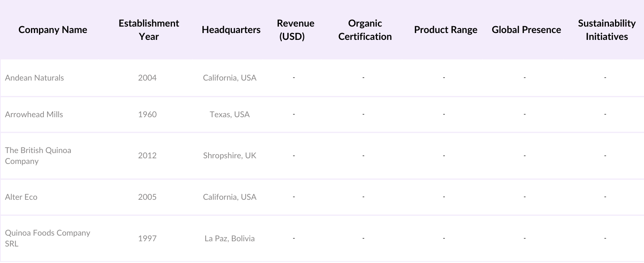Click the Quinoa Foods Company SRL name

coord(47,238)
